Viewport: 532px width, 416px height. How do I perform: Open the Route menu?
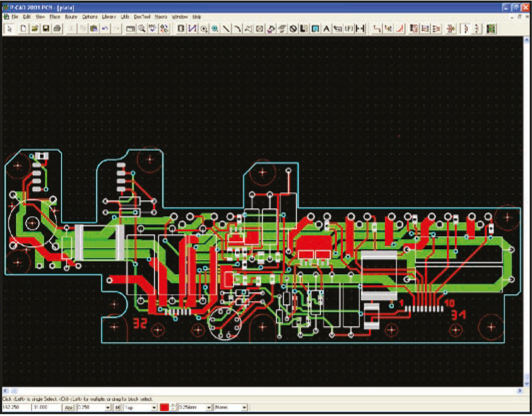click(x=70, y=17)
